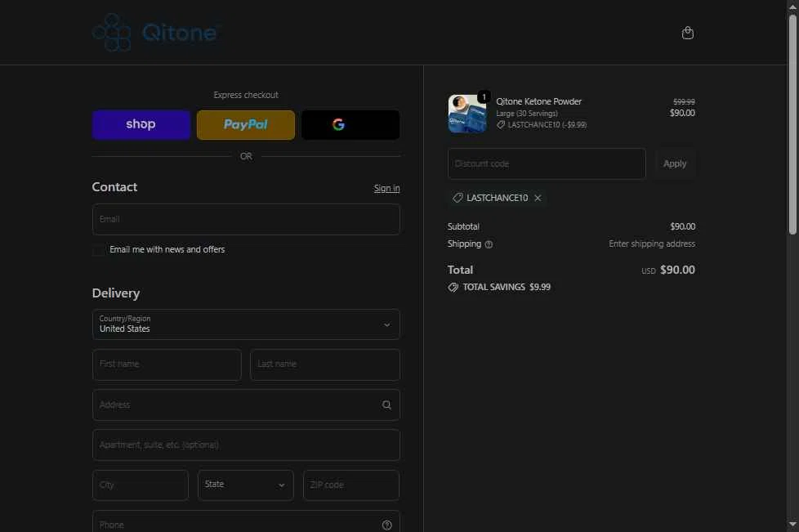Click the Subtotal $90.00 value
The image size is (799, 532).
coord(682,226)
